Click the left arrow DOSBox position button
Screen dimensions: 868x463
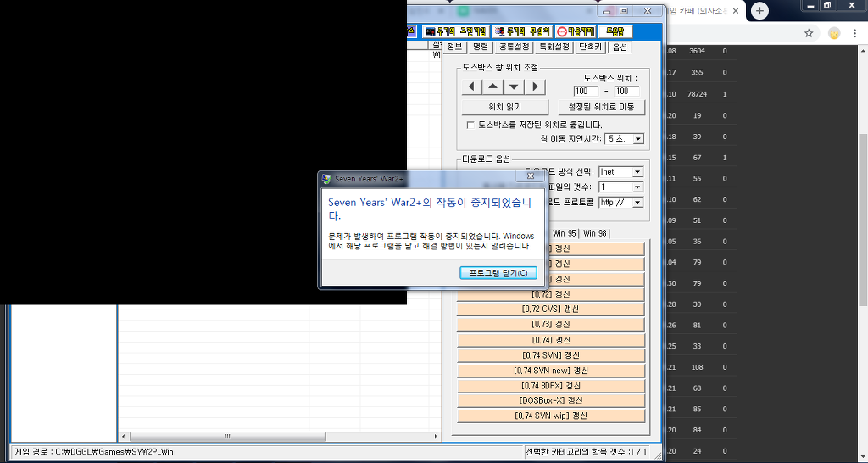pos(471,87)
